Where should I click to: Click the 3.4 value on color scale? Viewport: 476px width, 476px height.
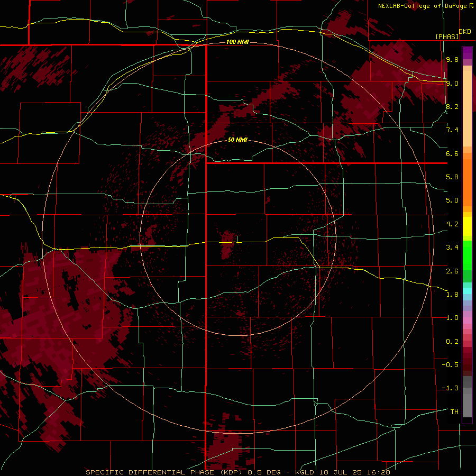pos(452,248)
